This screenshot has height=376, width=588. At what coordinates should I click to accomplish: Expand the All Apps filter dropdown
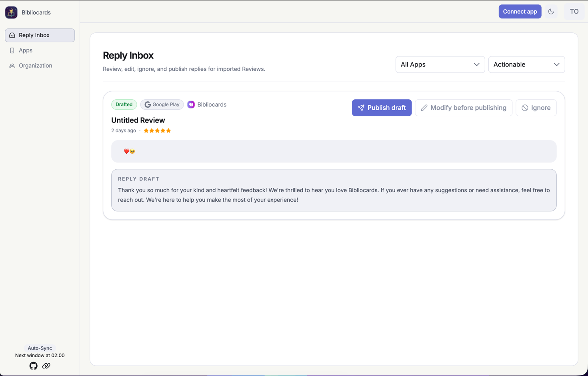(440, 64)
